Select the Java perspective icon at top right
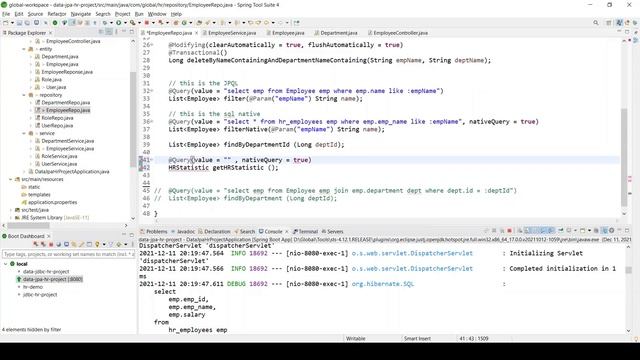This screenshot has width=640, height=360. 620,23
